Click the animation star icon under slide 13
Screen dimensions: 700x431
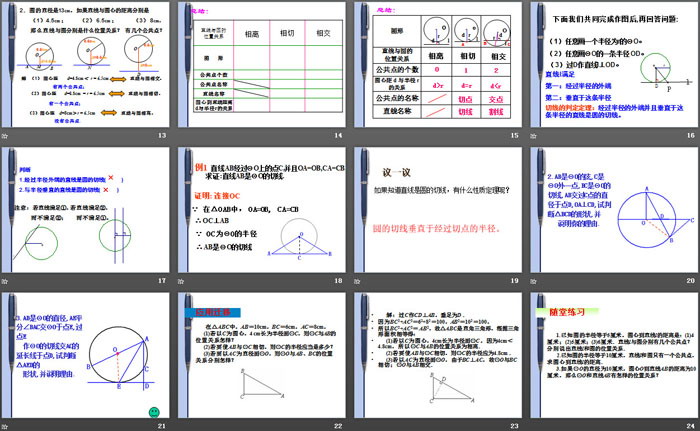(5, 135)
